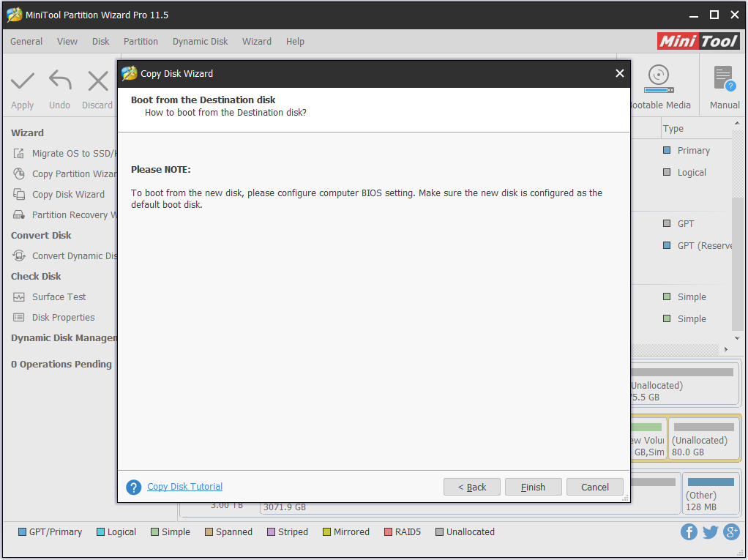Collapse the Check Disk section
The height and width of the screenshot is (560, 748).
tap(36, 276)
